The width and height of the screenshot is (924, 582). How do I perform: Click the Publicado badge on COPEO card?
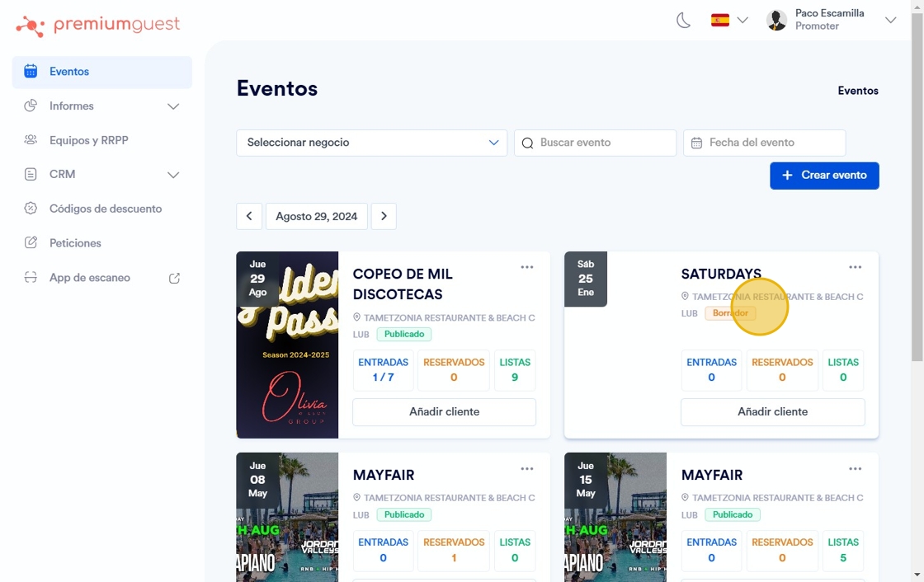(x=404, y=334)
